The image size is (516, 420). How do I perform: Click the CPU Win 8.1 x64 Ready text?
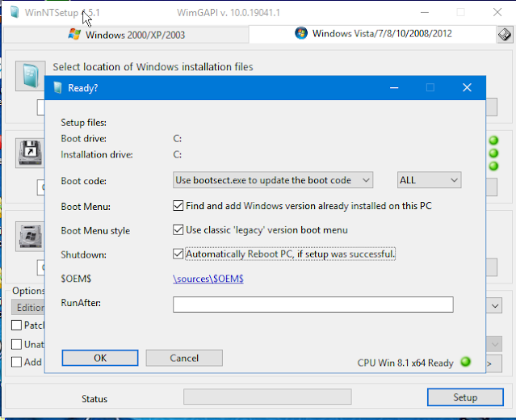pos(405,363)
